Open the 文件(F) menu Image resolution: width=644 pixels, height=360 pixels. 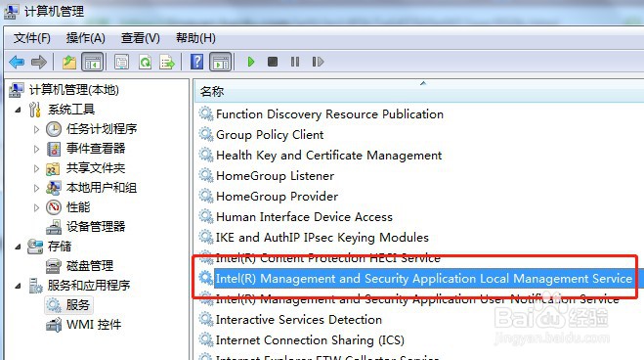[32, 38]
